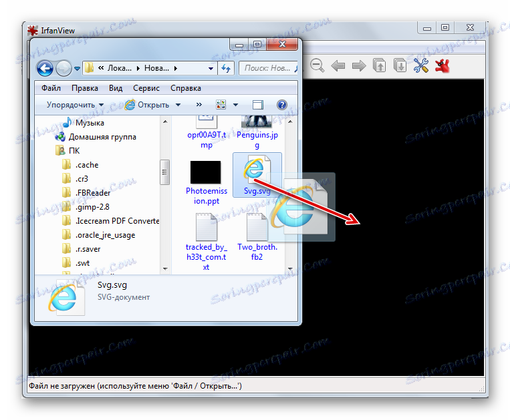Click IrfanView status bar message
Image resolution: width=510 pixels, height=420 pixels.
click(135, 386)
